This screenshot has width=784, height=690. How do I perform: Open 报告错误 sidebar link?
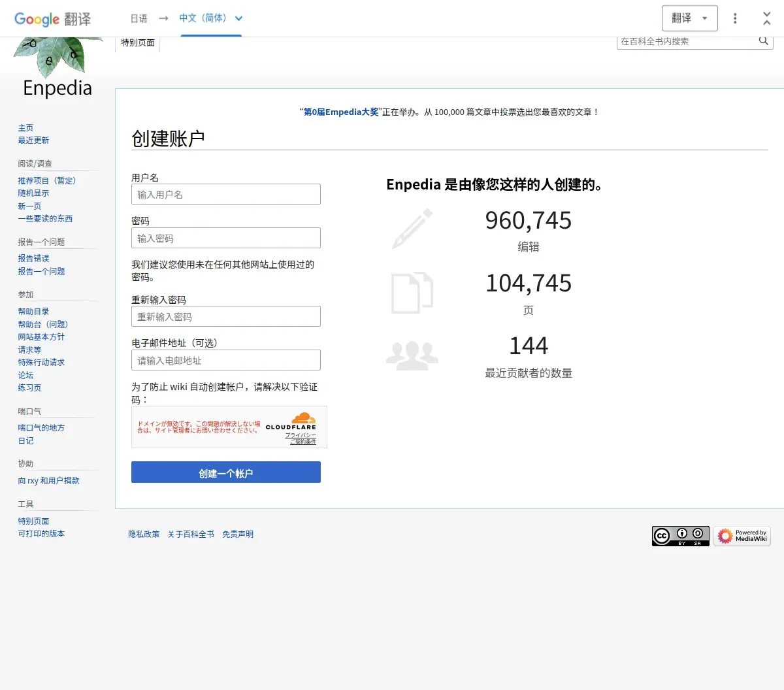point(33,259)
